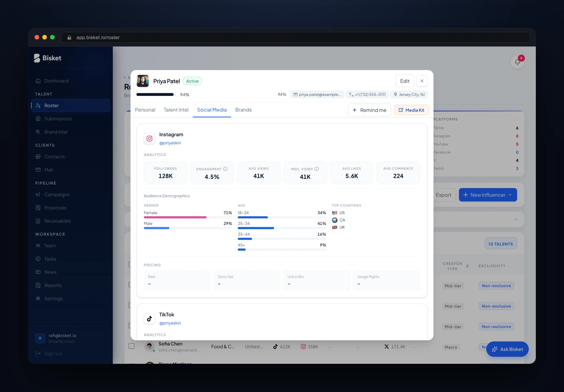Image resolution: width=564 pixels, height=392 pixels.
Task: Click the Jersey City, NJ location chip
Action: (x=409, y=95)
